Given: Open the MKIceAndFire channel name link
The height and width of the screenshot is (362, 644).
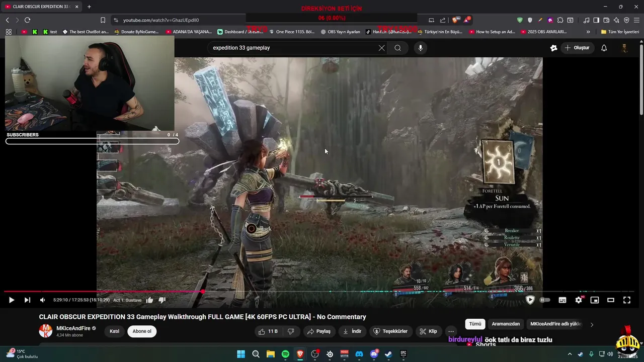Looking at the screenshot, I should (73, 328).
